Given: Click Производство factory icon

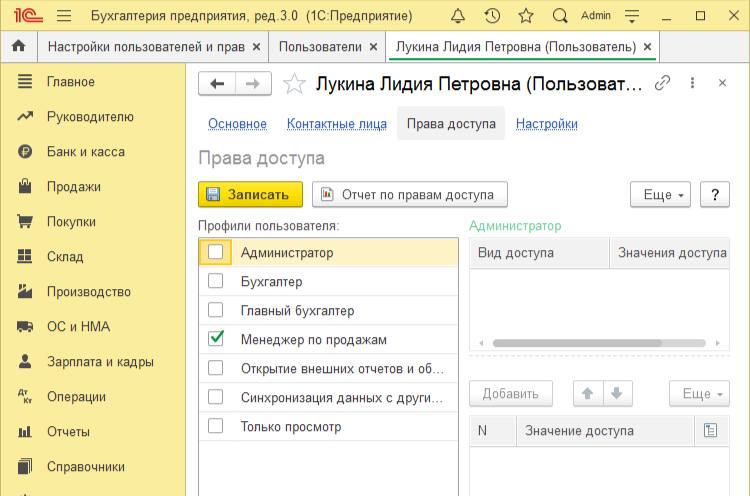Looking at the screenshot, I should pos(25,291).
